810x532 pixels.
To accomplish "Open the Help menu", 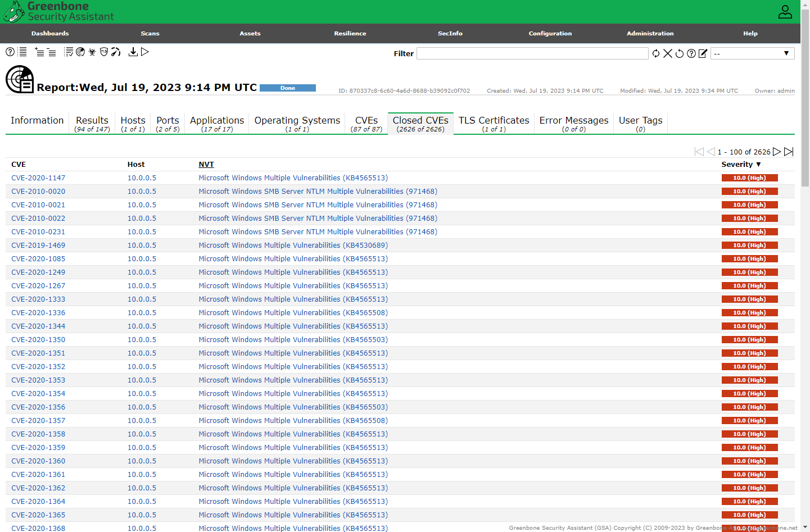I will (x=750, y=33).
